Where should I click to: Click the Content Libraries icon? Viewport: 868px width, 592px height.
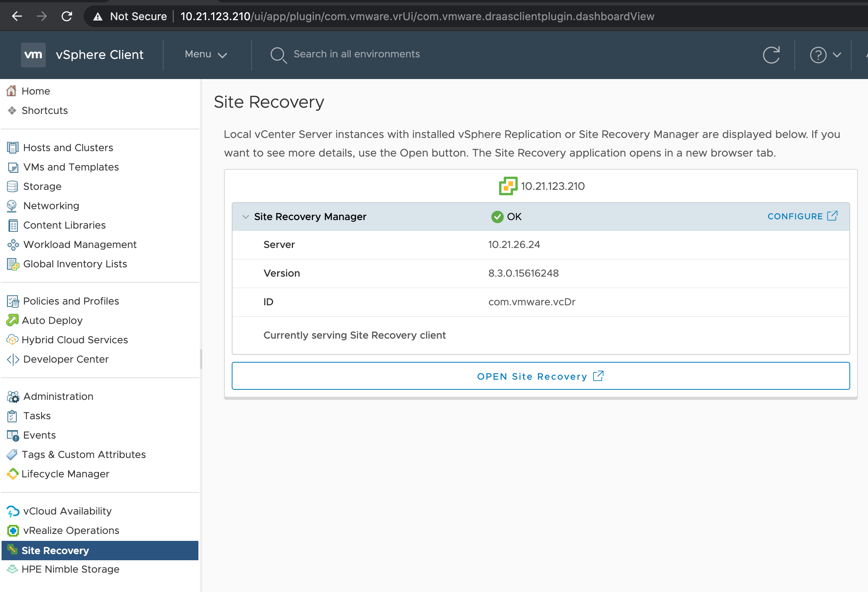[13, 225]
